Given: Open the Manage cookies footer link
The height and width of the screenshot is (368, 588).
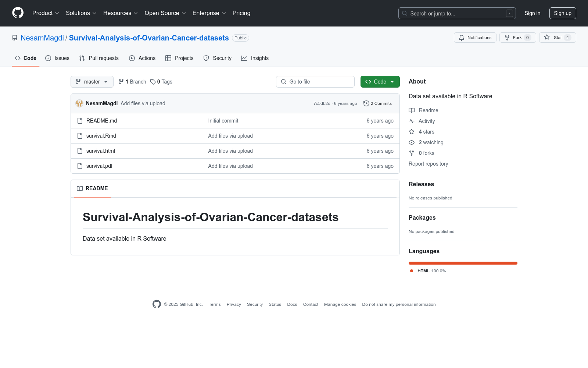Looking at the screenshot, I should click(340, 304).
